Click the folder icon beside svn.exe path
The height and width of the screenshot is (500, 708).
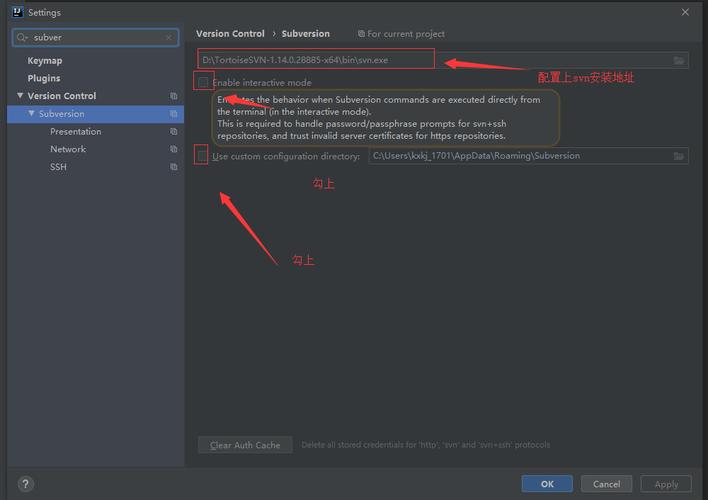[679, 61]
